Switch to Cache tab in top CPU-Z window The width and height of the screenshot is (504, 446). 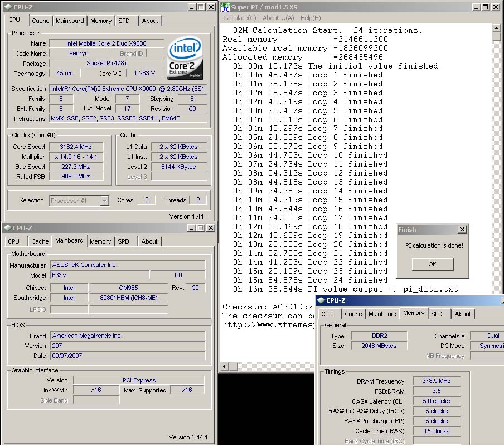point(41,21)
